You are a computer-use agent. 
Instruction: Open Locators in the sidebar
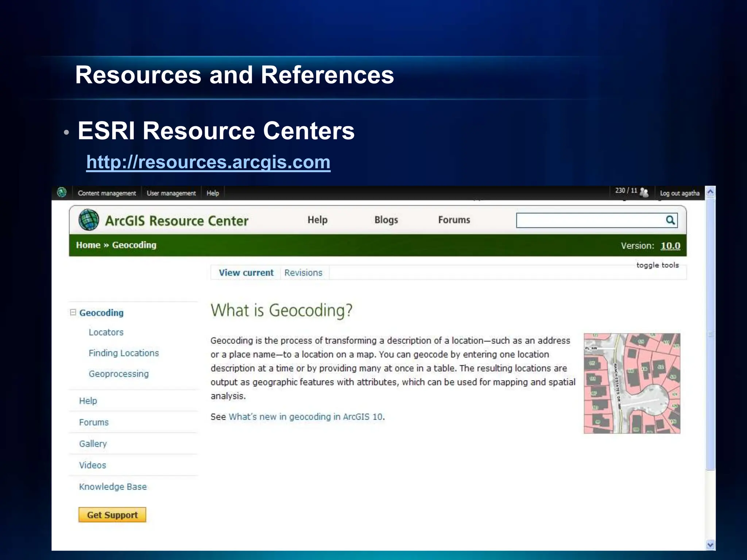point(106,332)
